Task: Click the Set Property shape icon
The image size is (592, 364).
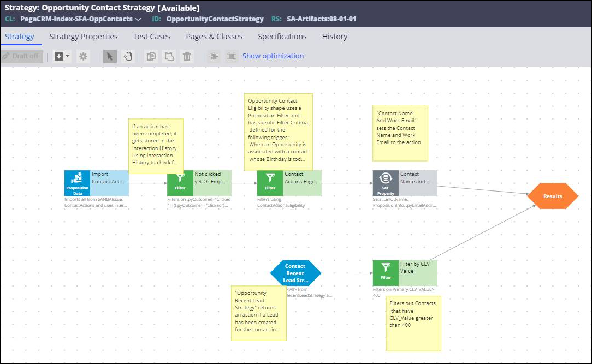Action: (386, 183)
